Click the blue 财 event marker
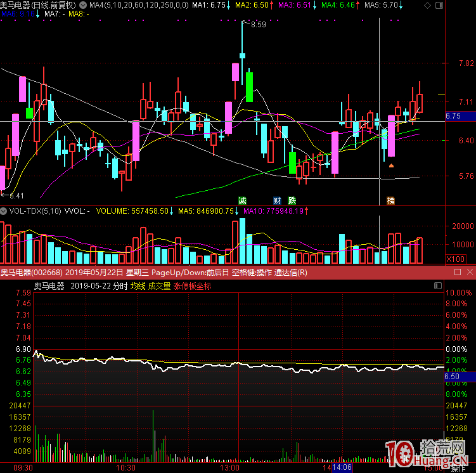 tap(277, 200)
